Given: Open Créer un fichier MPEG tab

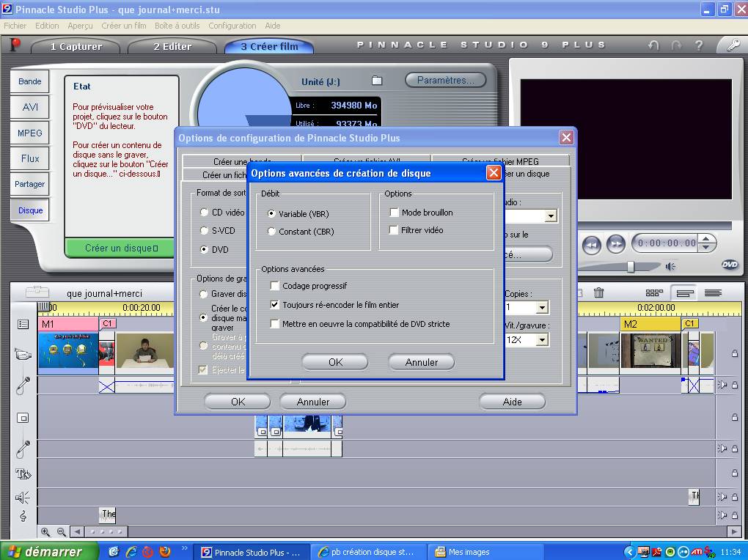Looking at the screenshot, I should 500,161.
